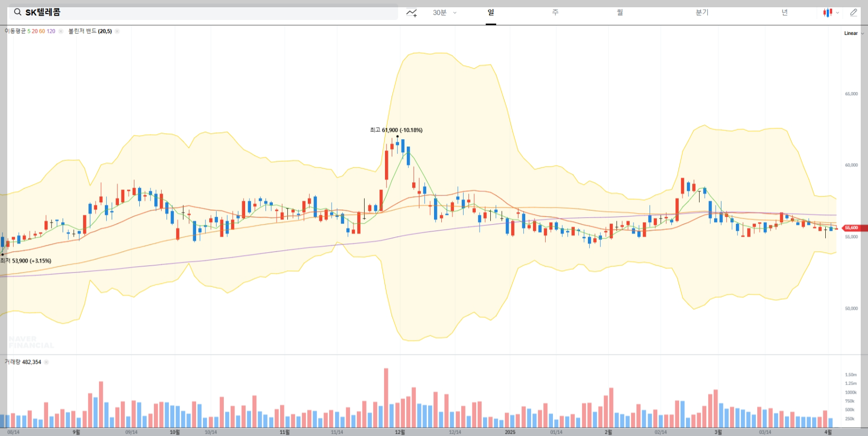Click the 12/14 date axis label
868x436 pixels.
pyautogui.click(x=455, y=432)
